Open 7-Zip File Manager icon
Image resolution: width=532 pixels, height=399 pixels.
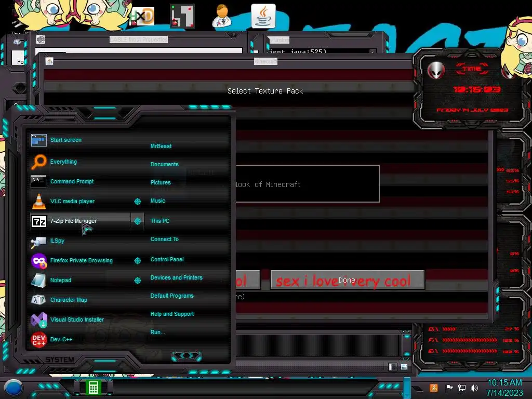pyautogui.click(x=38, y=221)
